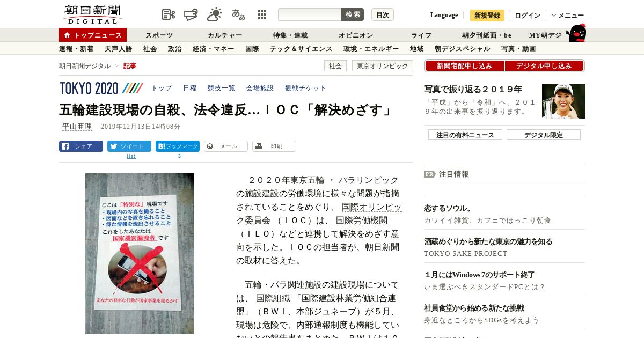Open 写真で振り返る２０１９年 headline
The width and height of the screenshot is (644, 338).
pos(473,89)
